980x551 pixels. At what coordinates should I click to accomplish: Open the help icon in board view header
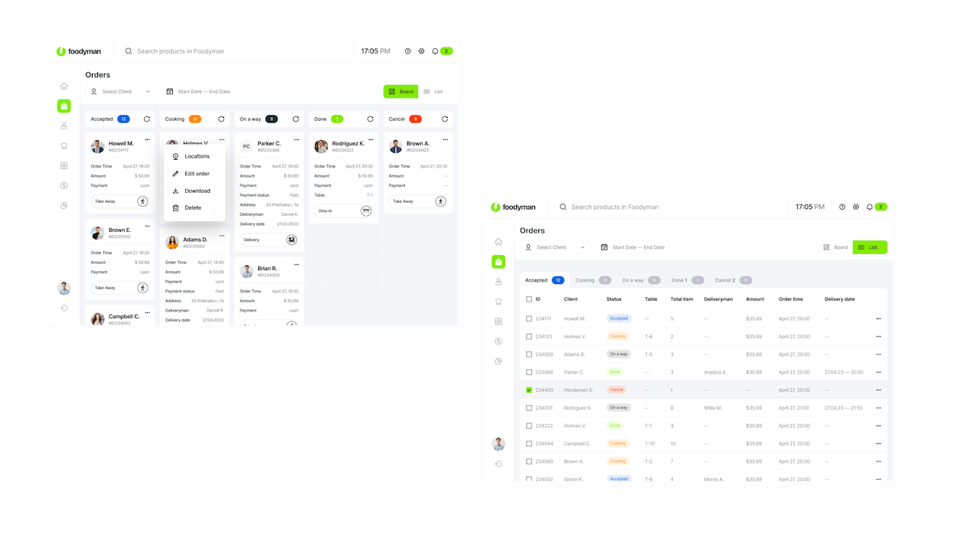[408, 51]
